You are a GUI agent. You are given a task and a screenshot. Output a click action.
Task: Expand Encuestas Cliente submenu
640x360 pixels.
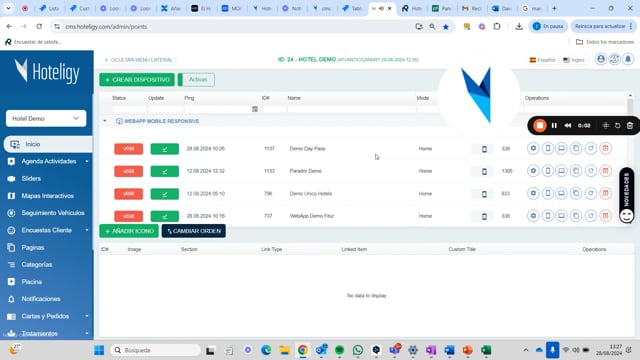pyautogui.click(x=87, y=230)
